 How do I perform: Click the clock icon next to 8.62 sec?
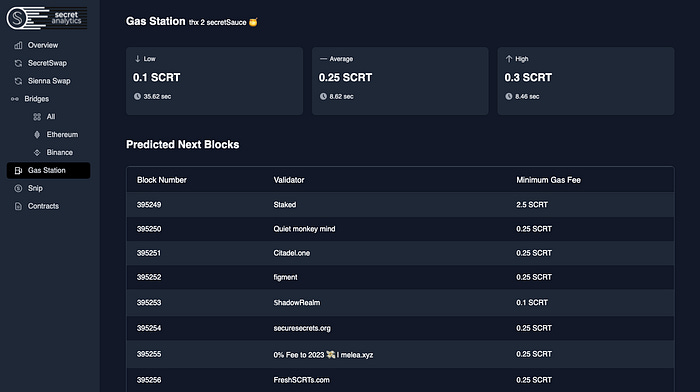pyautogui.click(x=323, y=96)
